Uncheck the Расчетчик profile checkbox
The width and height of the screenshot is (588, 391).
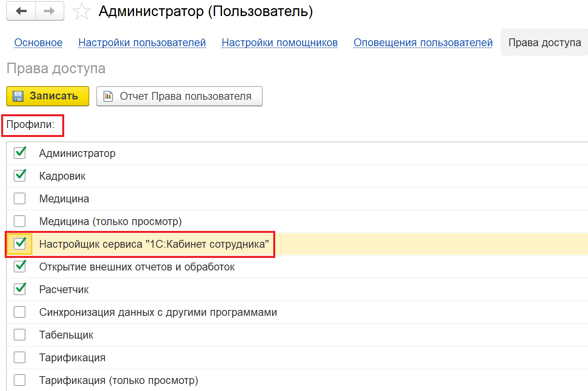pos(20,289)
